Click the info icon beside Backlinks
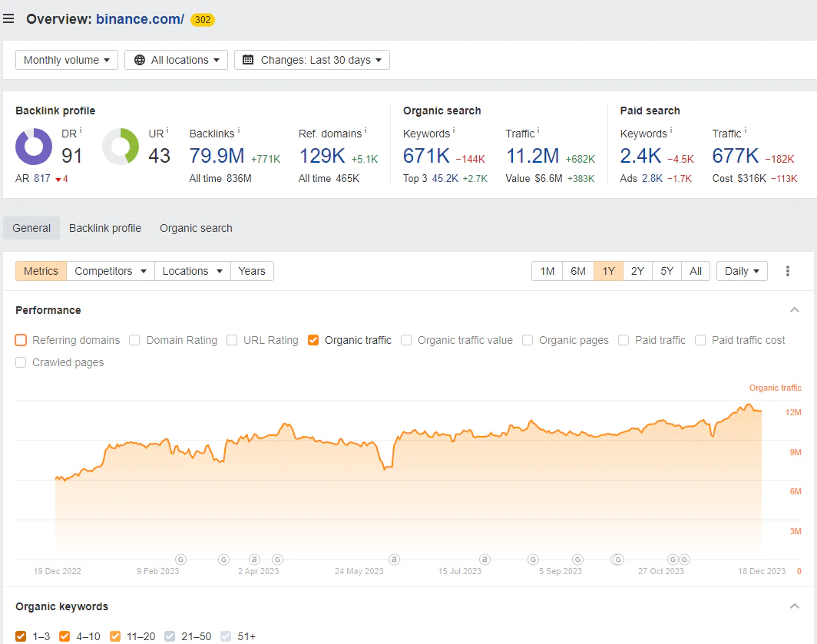 (x=239, y=130)
